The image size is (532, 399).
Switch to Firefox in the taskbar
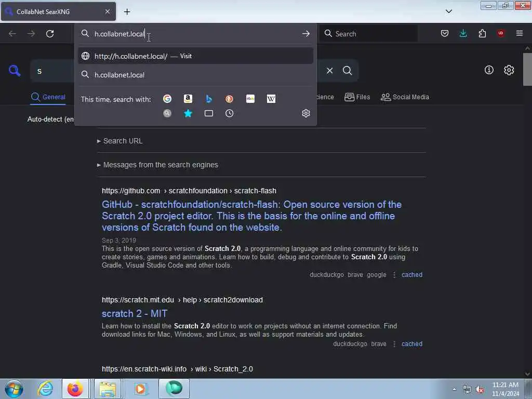click(x=75, y=389)
